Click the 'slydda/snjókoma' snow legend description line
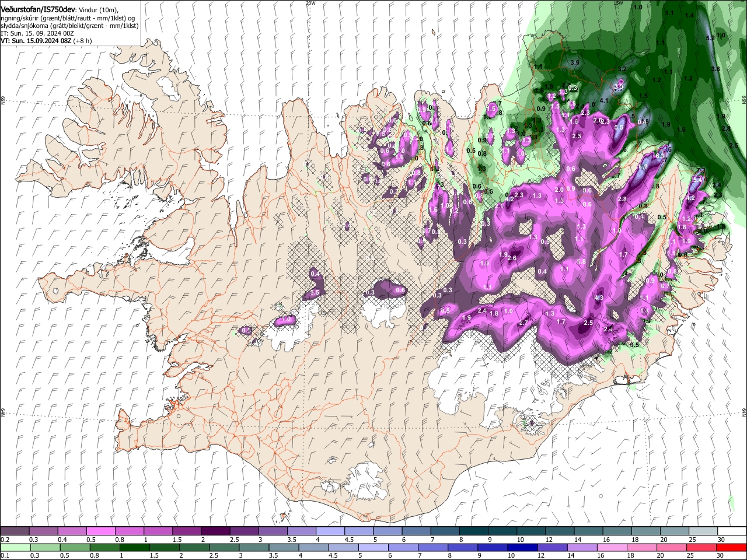The height and width of the screenshot is (560, 747). point(69,26)
